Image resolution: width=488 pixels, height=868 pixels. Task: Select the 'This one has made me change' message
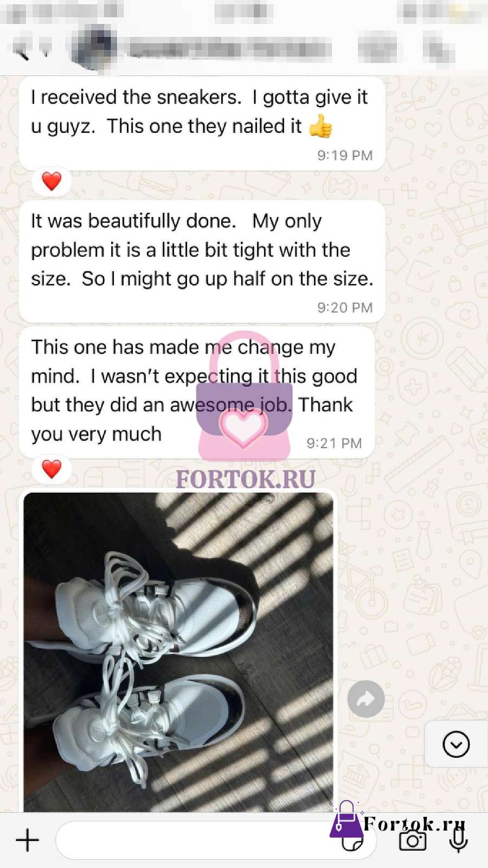197,392
